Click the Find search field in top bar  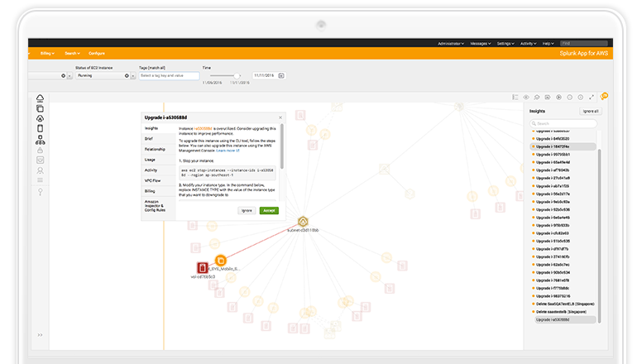click(584, 44)
